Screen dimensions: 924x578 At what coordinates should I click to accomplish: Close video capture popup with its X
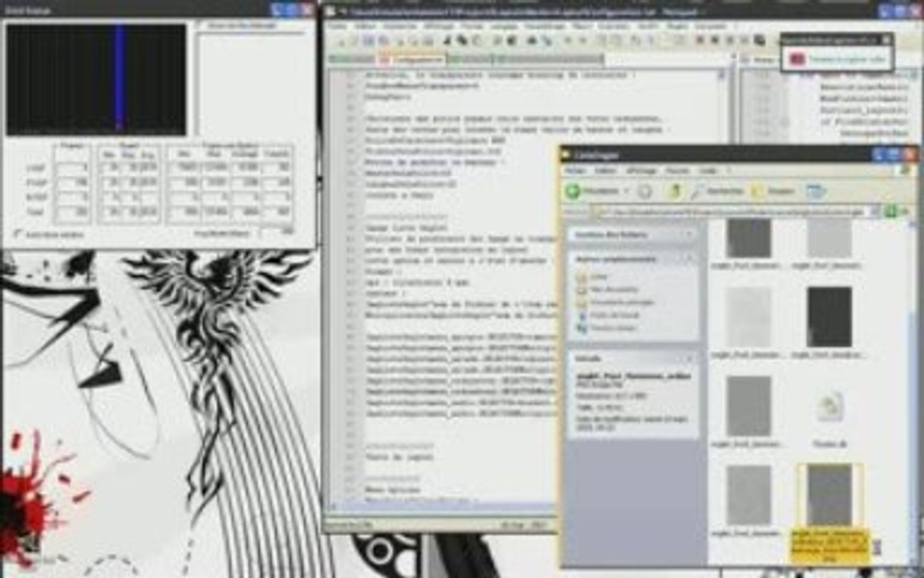[x=885, y=39]
